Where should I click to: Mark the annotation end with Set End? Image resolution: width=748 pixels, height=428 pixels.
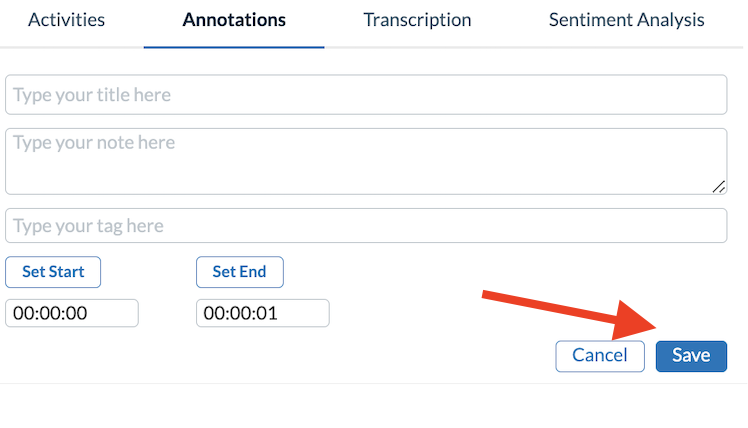(x=239, y=271)
